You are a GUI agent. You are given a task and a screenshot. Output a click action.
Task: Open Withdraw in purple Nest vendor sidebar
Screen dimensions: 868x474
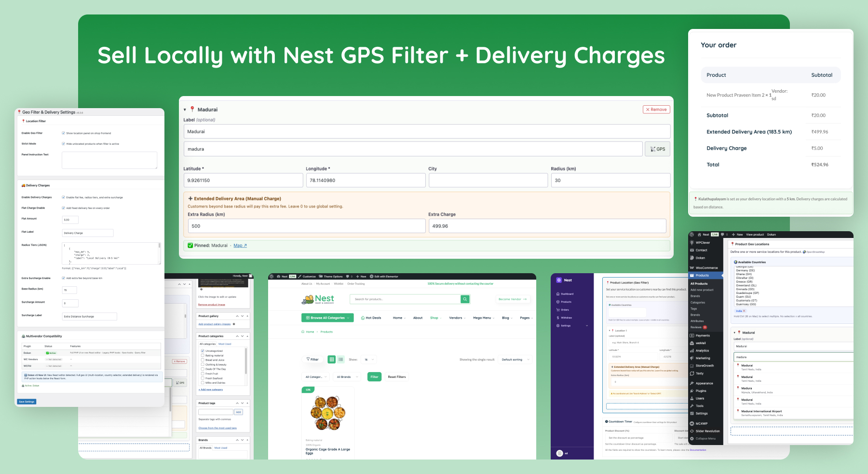point(564,318)
